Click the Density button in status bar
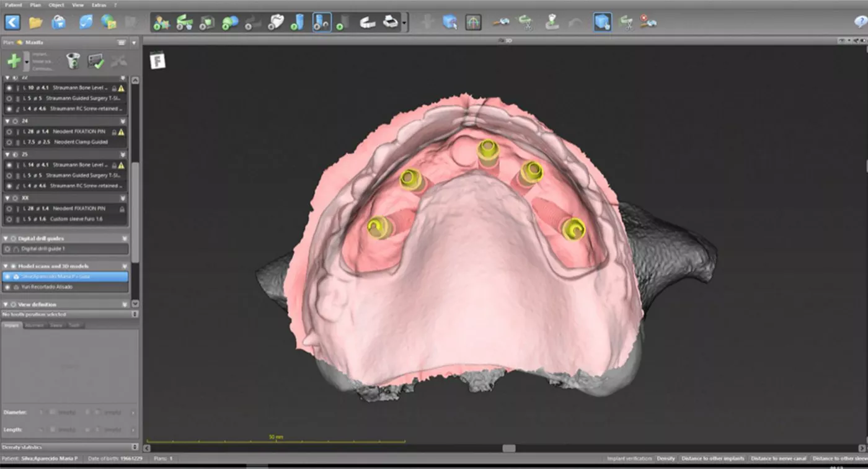Image resolution: width=868 pixels, height=469 pixels. click(x=666, y=458)
